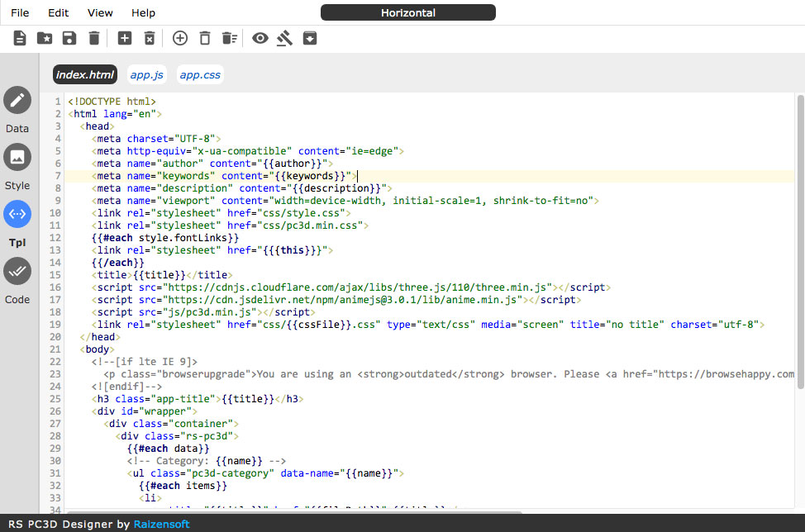Click the outlined trash can icon
Screen dimensions: 805x532
tap(205, 38)
